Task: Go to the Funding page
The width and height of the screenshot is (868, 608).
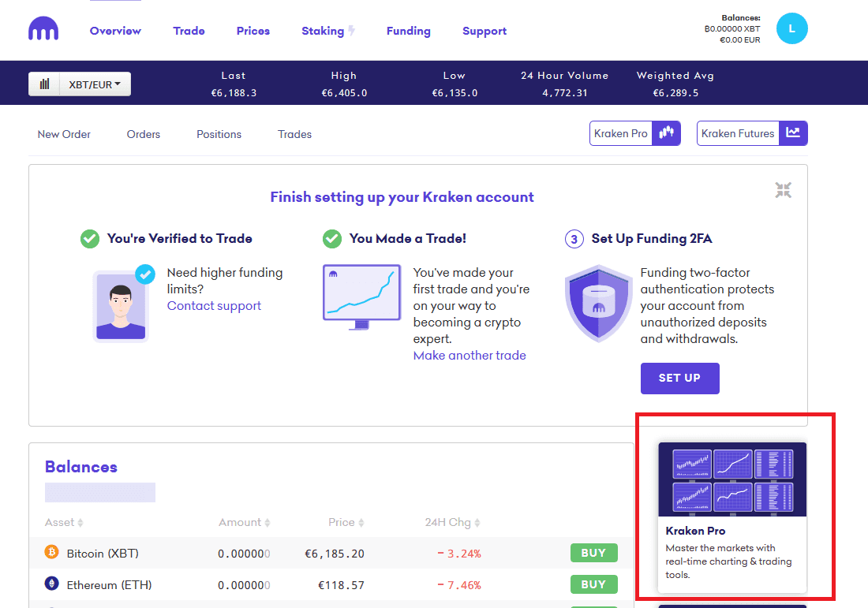Action: [408, 31]
